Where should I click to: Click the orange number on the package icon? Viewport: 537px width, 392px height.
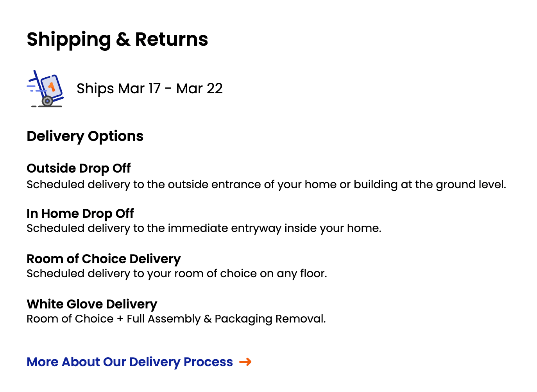[52, 86]
